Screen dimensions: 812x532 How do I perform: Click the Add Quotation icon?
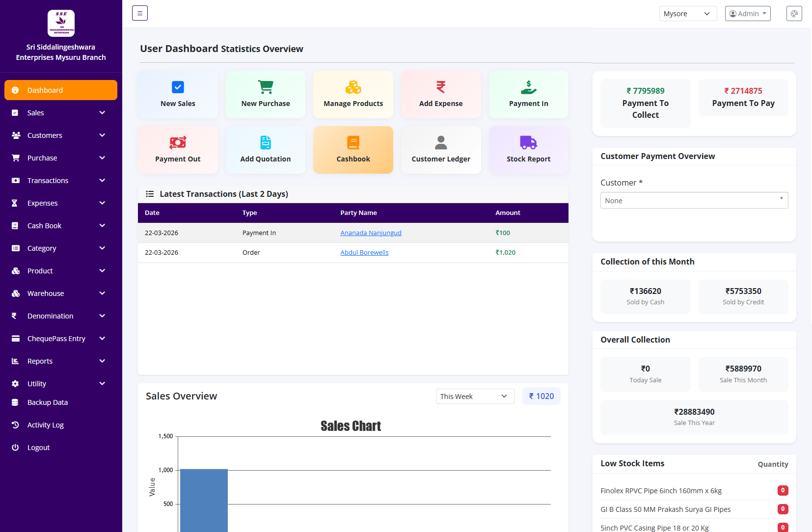265,142
